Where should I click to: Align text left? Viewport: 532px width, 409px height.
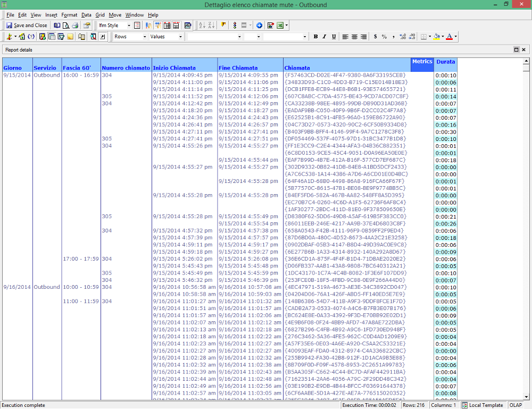click(x=345, y=37)
